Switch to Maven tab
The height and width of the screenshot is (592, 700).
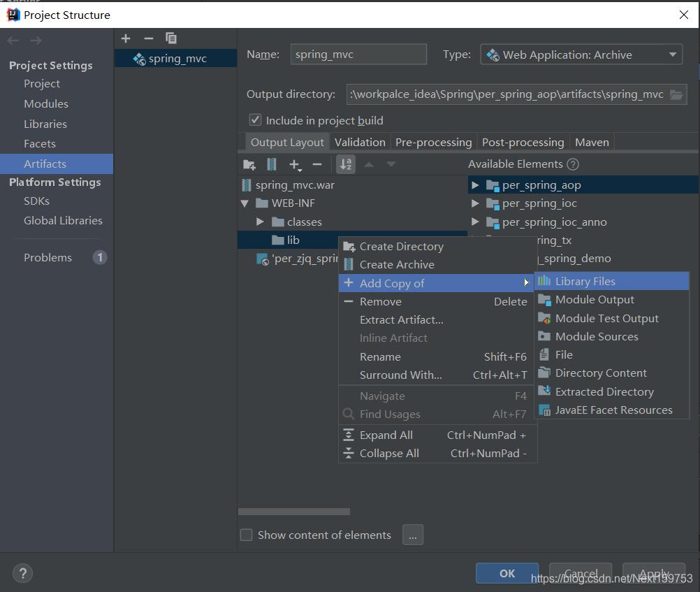pyautogui.click(x=592, y=142)
